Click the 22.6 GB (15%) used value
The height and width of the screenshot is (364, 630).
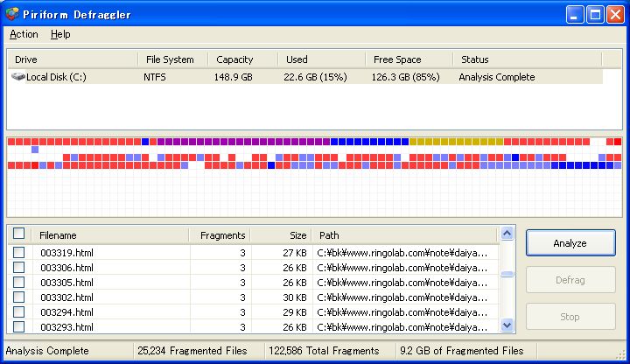pos(315,77)
